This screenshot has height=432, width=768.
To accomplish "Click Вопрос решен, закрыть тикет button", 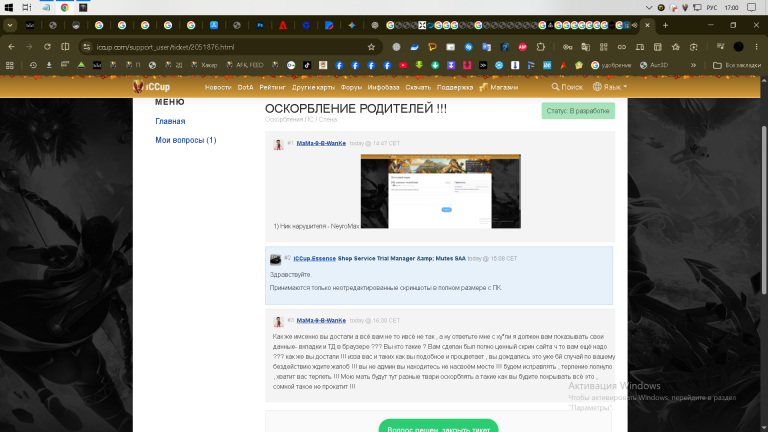I will pyautogui.click(x=438, y=426).
